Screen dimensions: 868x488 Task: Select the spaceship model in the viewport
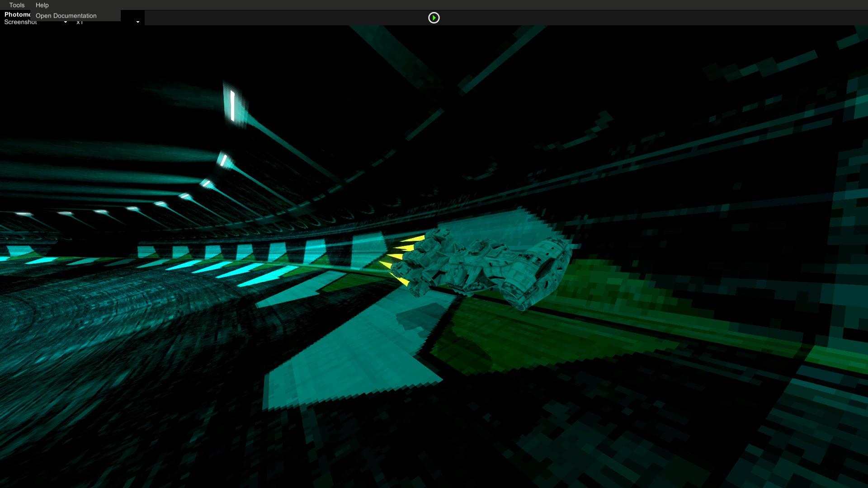[481, 269]
